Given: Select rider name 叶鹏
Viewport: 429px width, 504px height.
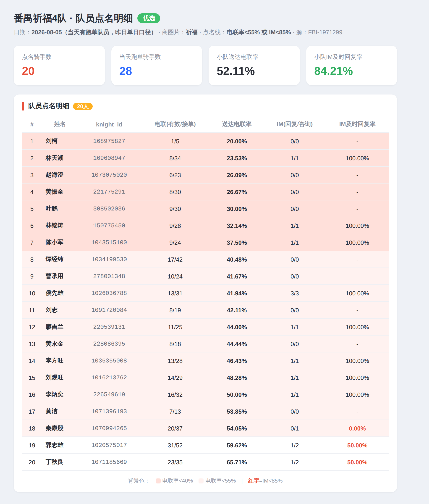Looking at the screenshot, I should click(x=51, y=209).
